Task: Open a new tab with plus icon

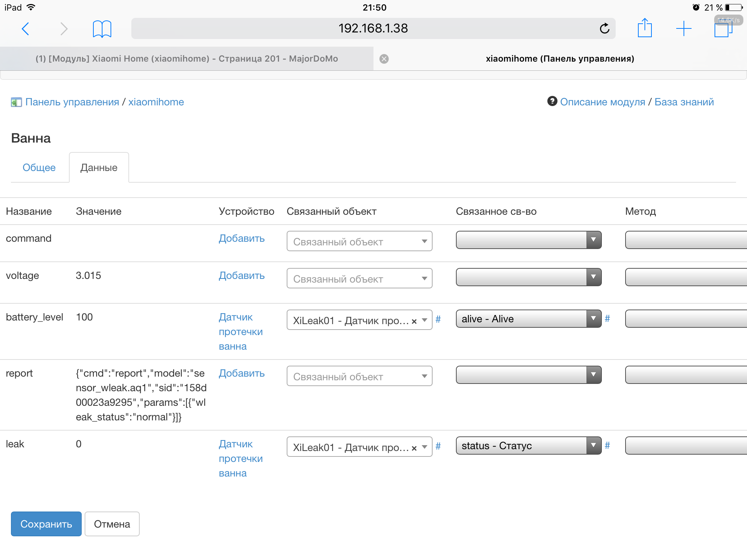Action: (x=684, y=28)
